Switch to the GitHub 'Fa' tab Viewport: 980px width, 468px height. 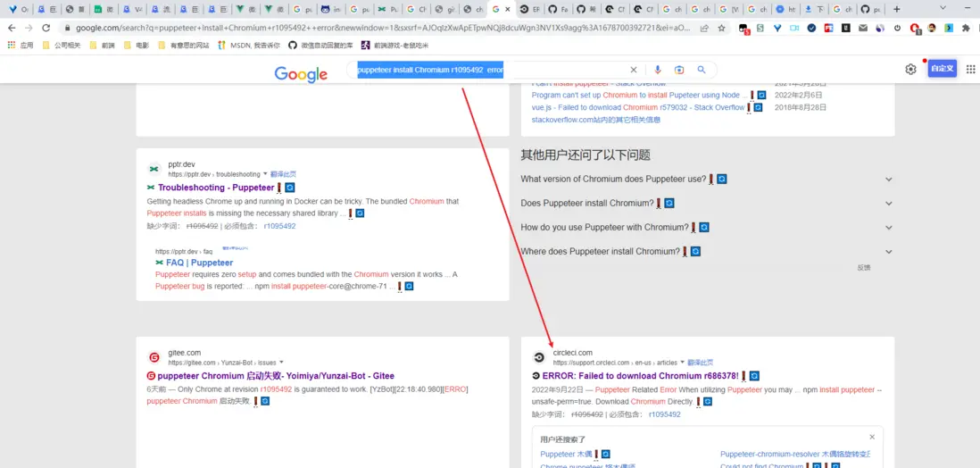click(558, 10)
